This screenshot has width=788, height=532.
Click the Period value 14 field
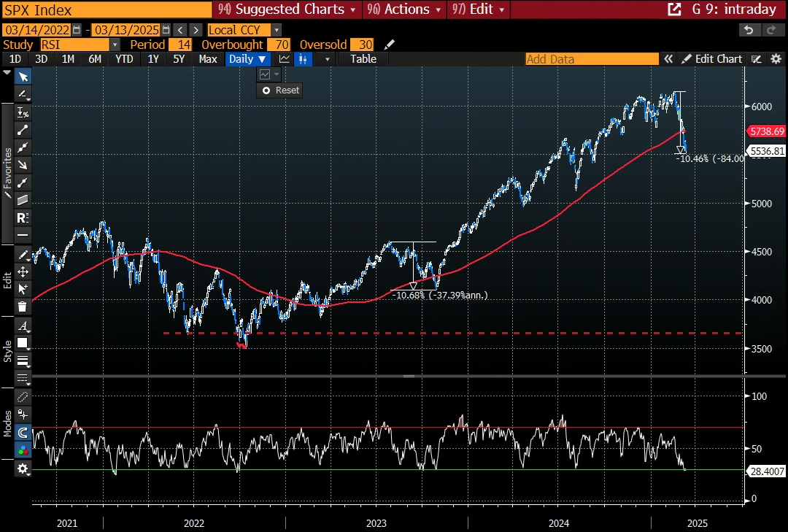[180, 45]
